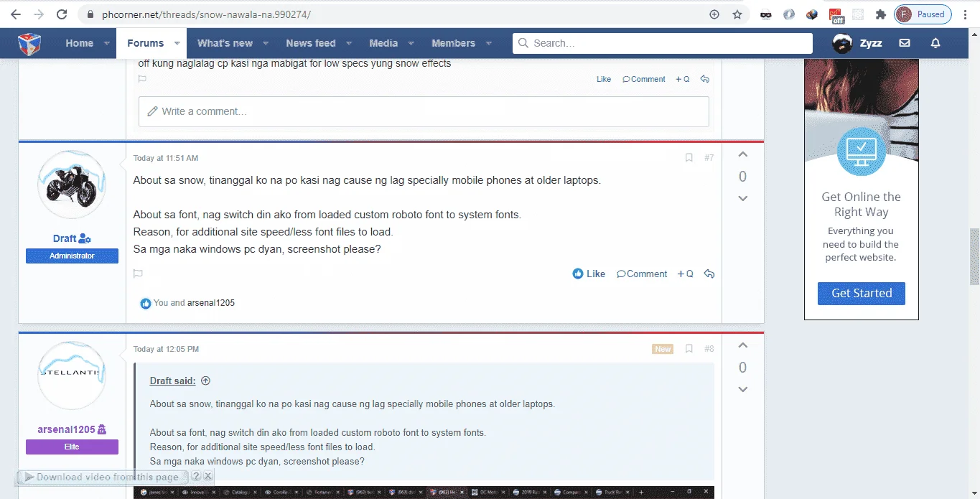This screenshot has width=980, height=499.
Task: Open the Zyzz account menu
Action: point(857,43)
